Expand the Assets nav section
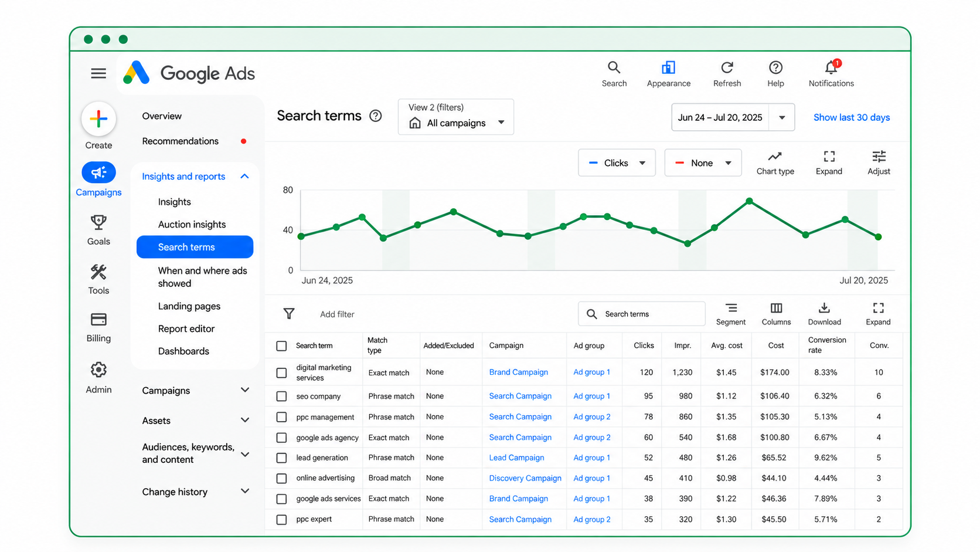 [245, 420]
